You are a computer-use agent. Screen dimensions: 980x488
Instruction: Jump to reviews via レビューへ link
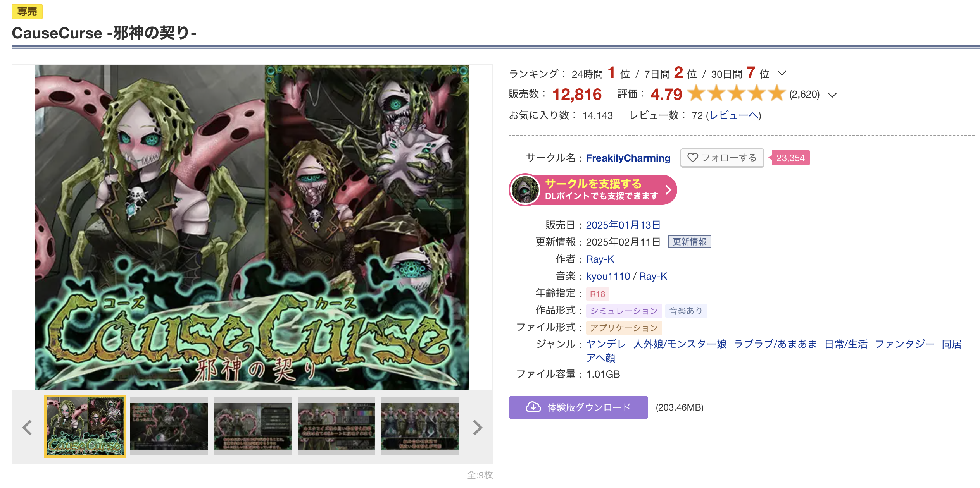pos(733,115)
